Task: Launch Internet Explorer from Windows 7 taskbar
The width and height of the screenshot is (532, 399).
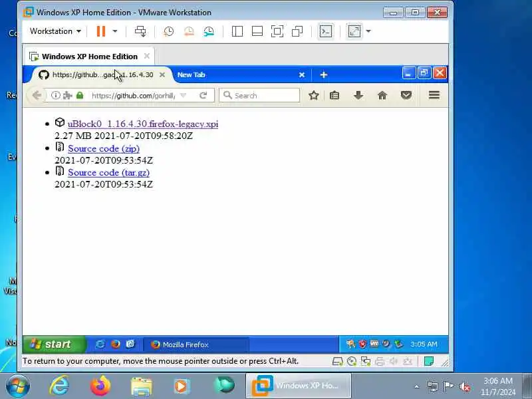Action: [59, 386]
